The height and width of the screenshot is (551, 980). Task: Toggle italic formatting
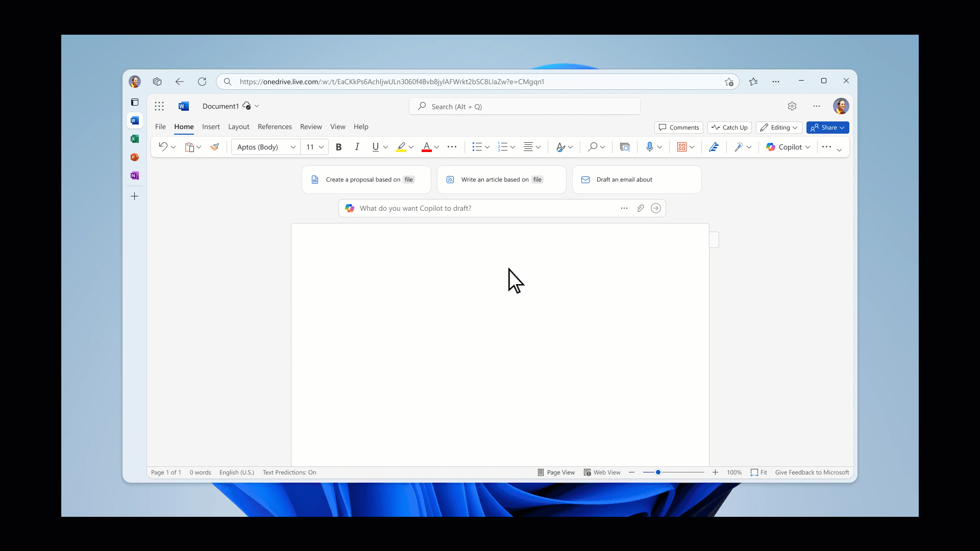click(357, 147)
